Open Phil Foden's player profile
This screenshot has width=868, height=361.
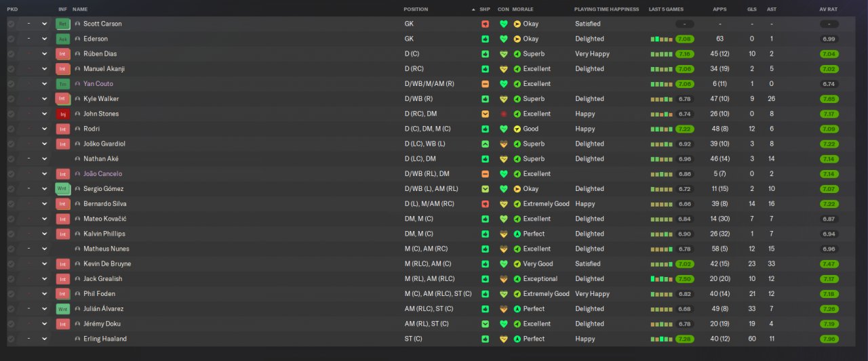pos(99,294)
